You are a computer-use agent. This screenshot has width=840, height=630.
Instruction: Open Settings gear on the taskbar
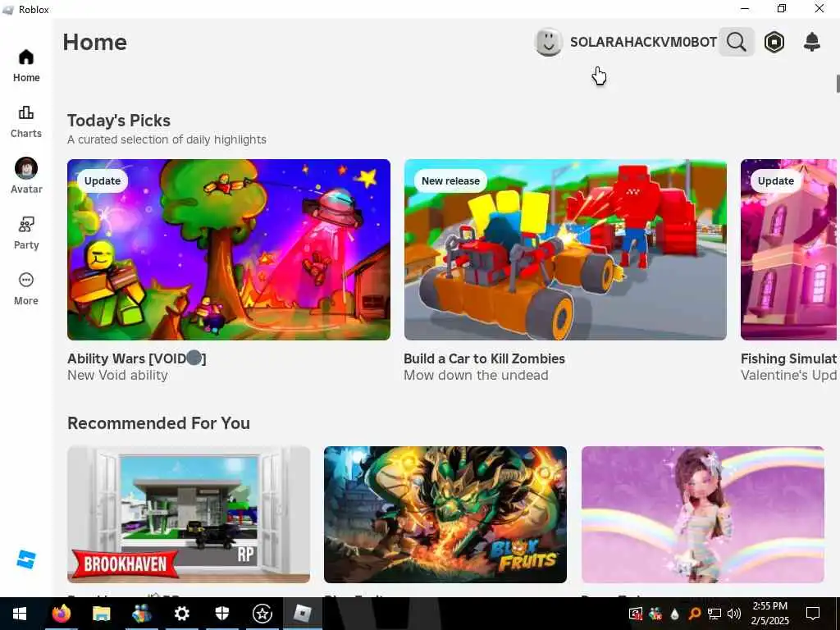point(181,614)
